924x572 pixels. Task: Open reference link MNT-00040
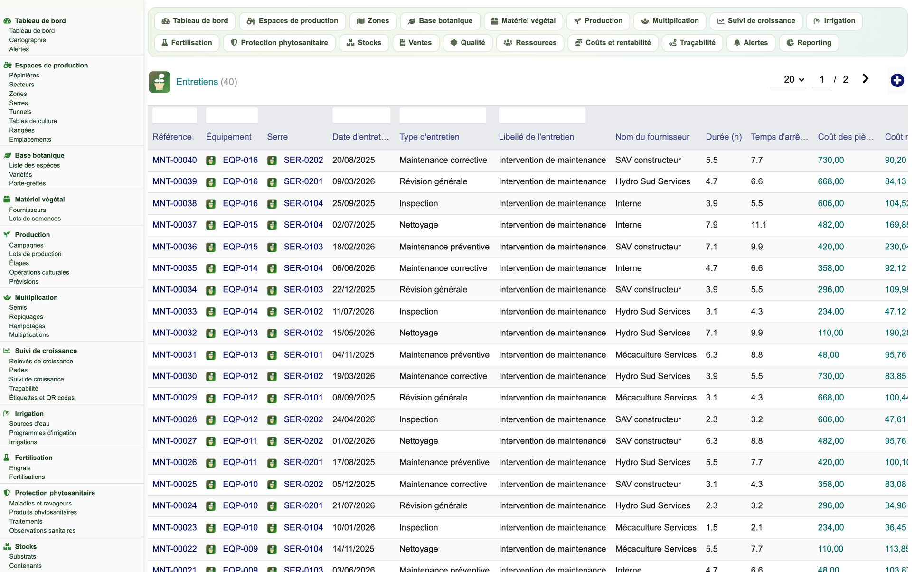[x=174, y=160]
